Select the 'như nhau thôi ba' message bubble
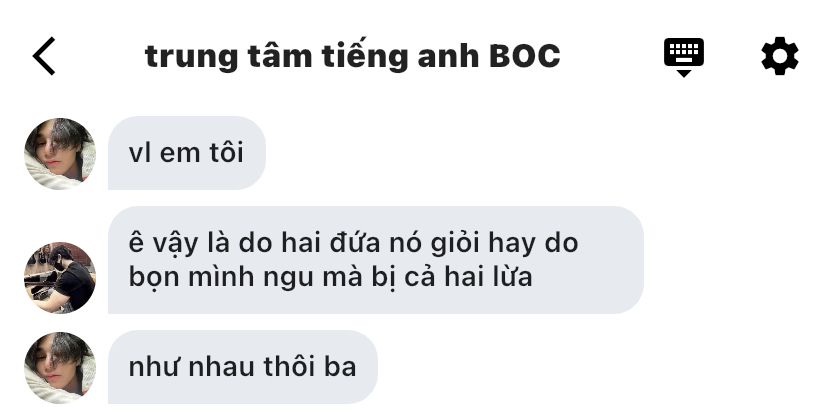 243,367
